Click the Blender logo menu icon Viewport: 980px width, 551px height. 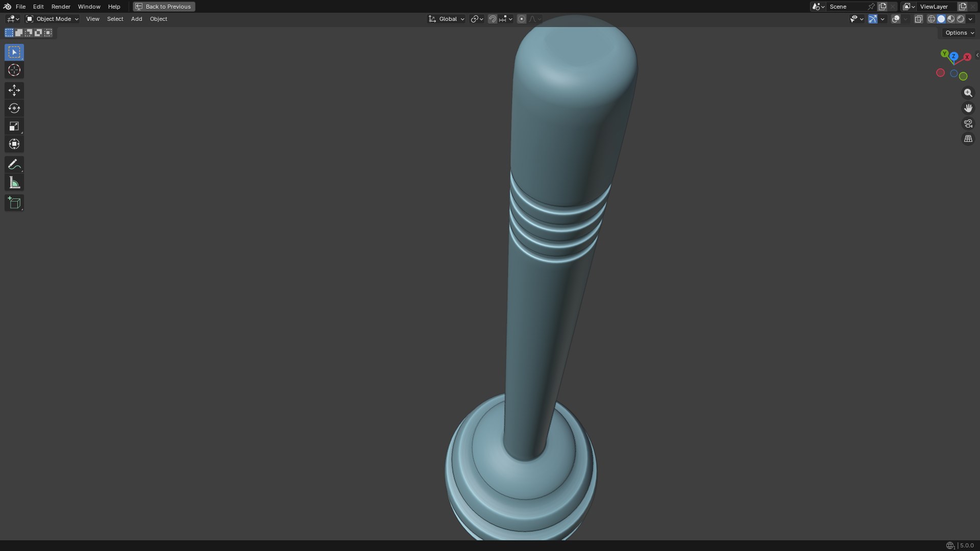click(x=7, y=7)
